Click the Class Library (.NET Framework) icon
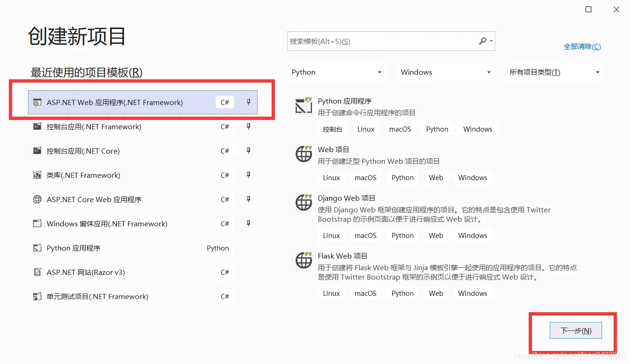This screenshot has height=364, width=630. click(x=37, y=175)
